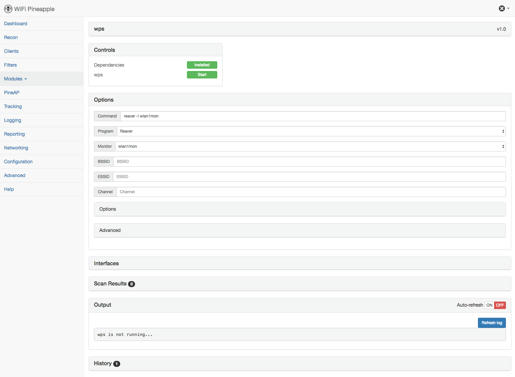Screen dimensions: 515x377
Task: Expand the Modules menu
Action: point(15,79)
